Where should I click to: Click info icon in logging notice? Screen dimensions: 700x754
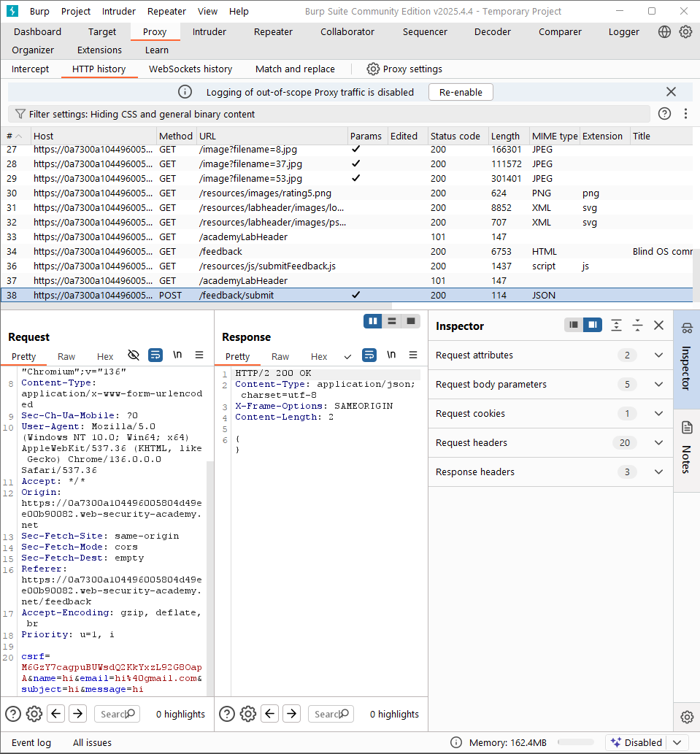coord(185,92)
